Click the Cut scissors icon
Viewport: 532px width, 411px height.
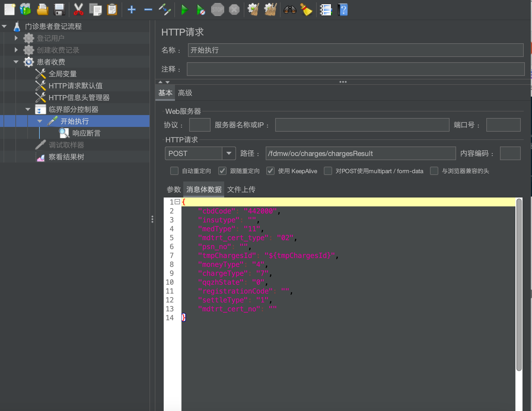click(78, 9)
